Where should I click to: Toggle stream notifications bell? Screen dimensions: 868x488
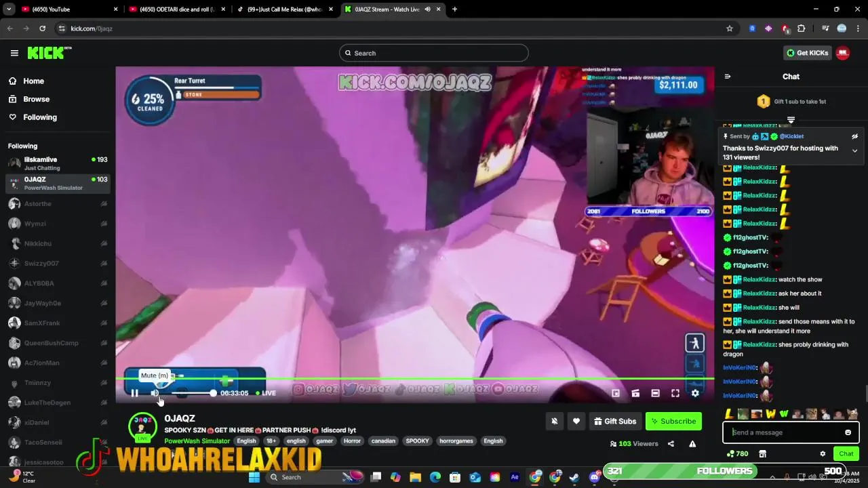(554, 421)
